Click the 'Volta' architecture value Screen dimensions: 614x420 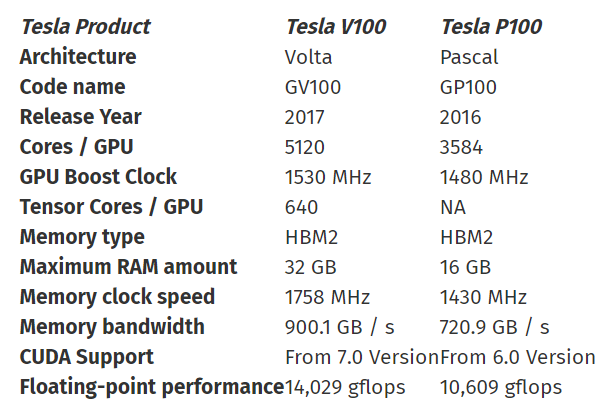309,57
